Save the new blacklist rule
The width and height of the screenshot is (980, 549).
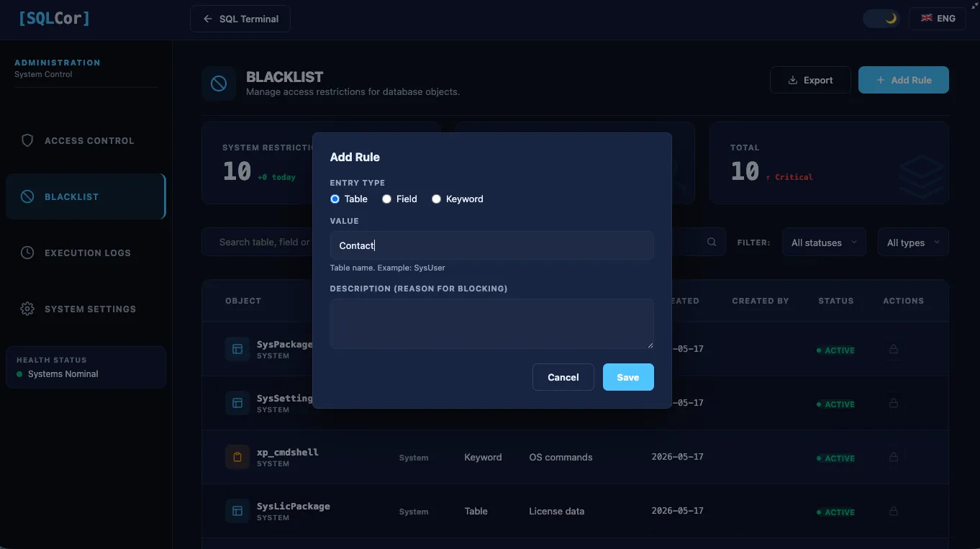point(628,377)
